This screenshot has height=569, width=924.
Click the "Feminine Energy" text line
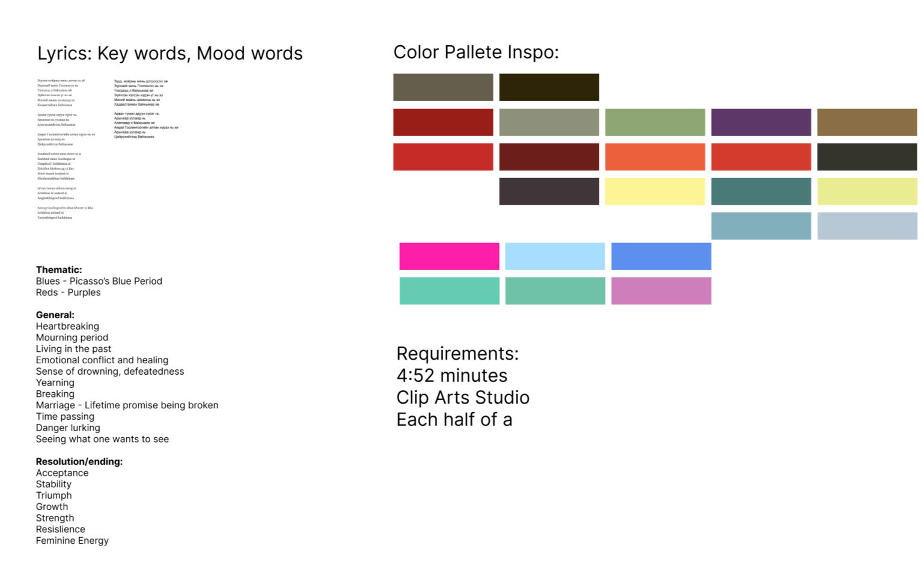click(72, 541)
